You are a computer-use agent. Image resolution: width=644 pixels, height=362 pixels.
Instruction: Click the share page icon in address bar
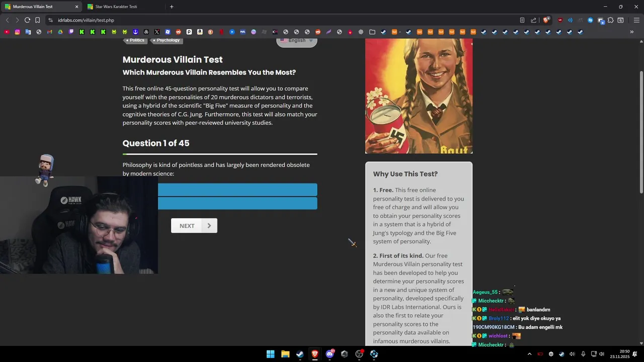point(533,20)
